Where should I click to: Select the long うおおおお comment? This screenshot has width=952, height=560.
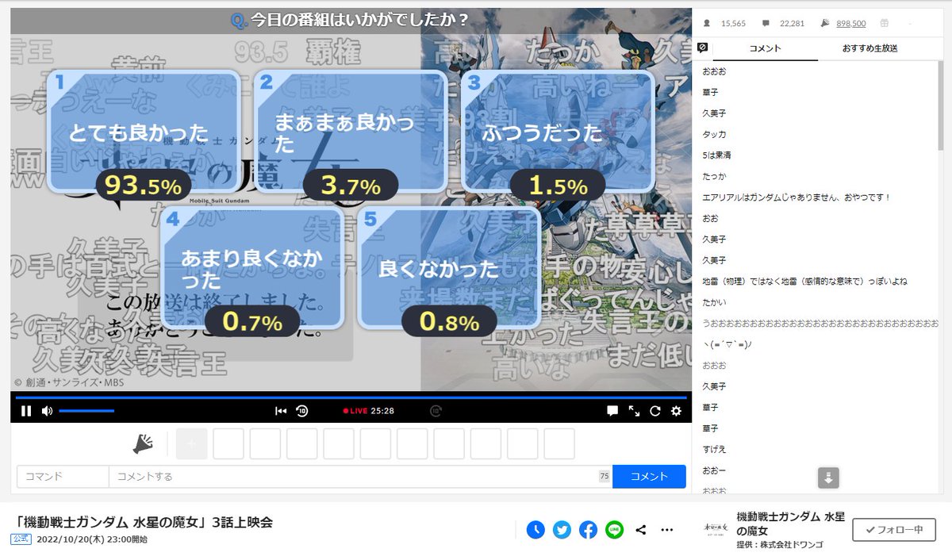click(820, 323)
